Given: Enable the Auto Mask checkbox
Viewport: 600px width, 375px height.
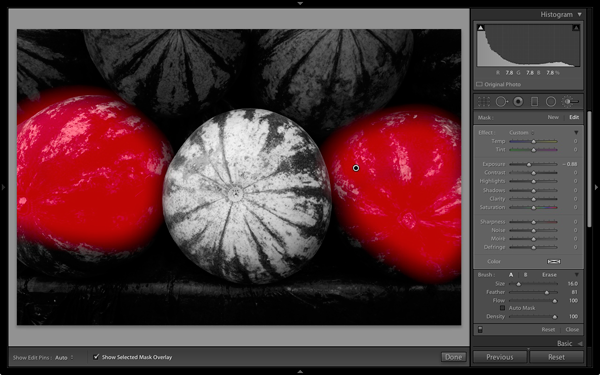Looking at the screenshot, I should pos(502,308).
